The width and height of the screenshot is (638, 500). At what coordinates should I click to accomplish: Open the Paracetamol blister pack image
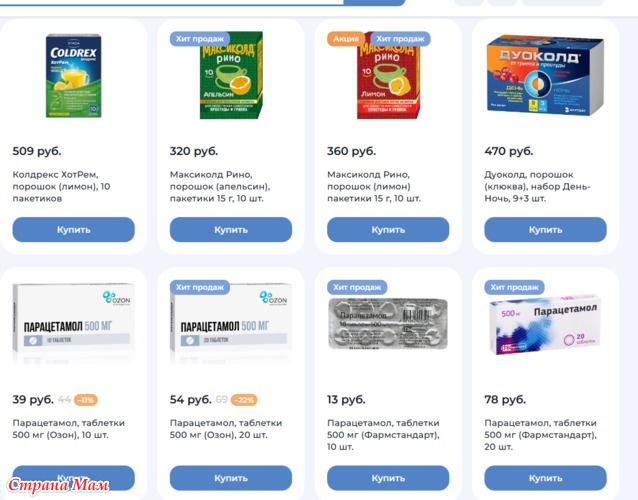pyautogui.click(x=388, y=323)
